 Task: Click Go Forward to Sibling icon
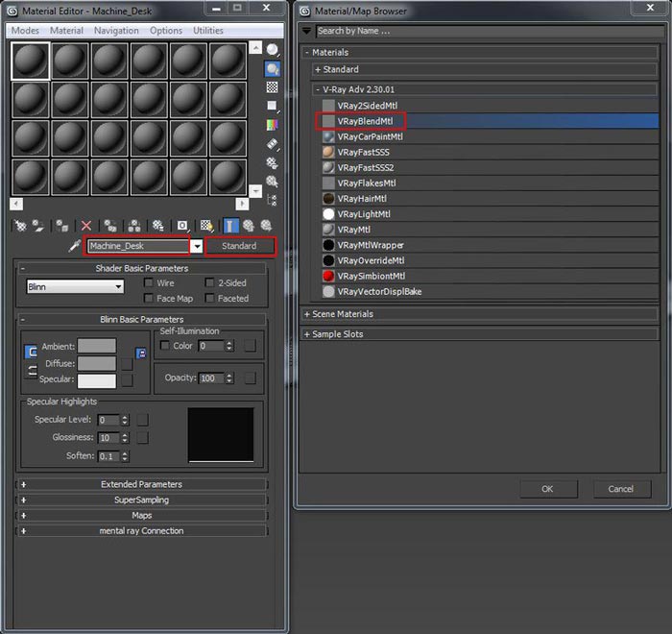(267, 225)
